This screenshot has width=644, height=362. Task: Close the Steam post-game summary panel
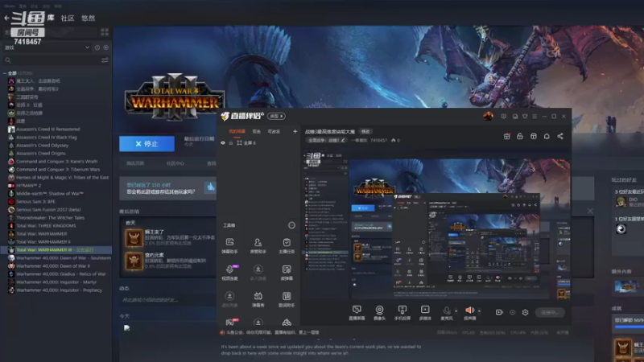[x=590, y=211]
